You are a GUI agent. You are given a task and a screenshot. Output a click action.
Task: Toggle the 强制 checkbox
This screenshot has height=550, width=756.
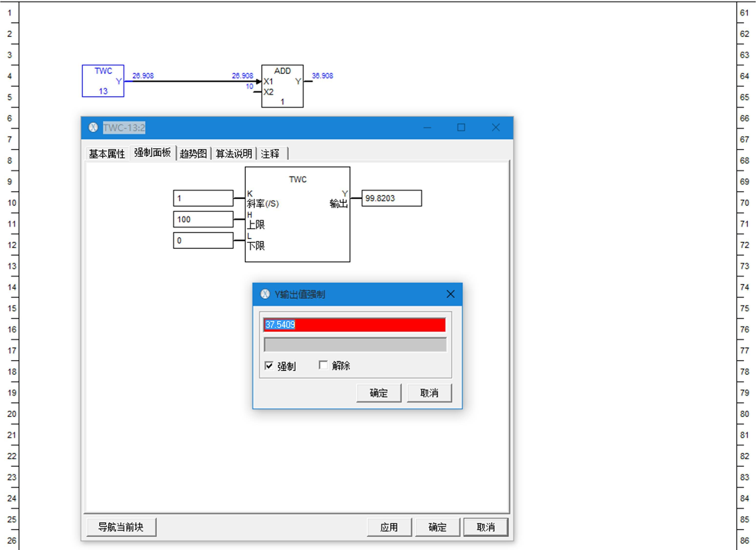point(269,366)
